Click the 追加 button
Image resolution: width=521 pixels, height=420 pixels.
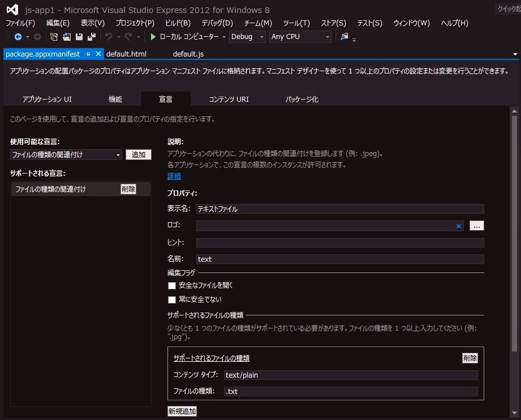point(138,155)
